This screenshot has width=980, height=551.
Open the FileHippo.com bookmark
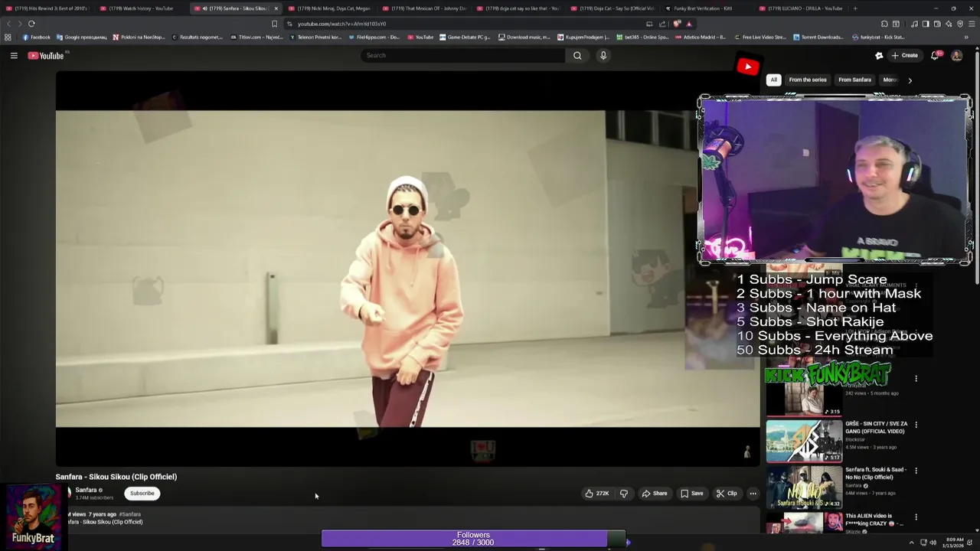374,37
